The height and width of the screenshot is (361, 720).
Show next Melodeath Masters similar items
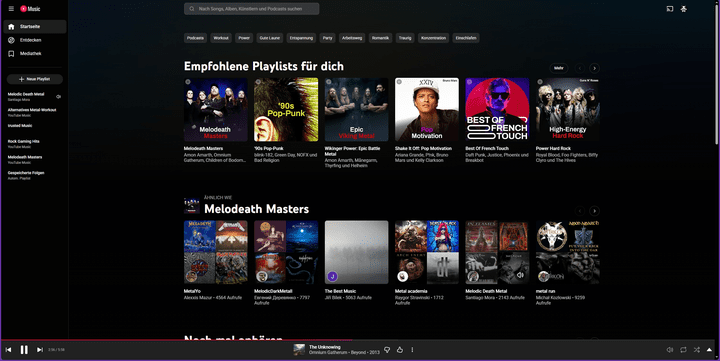594,211
